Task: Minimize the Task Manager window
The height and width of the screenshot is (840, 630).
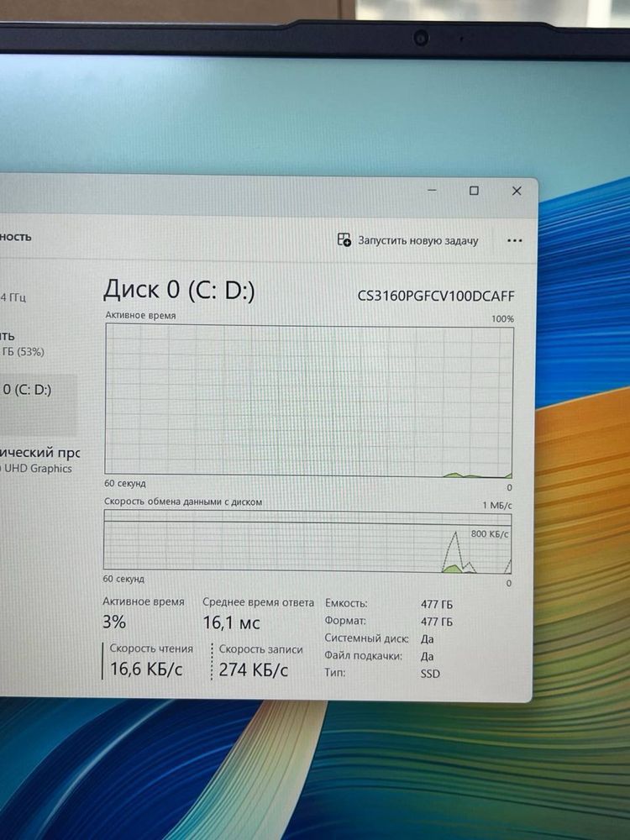Action: 433,190
